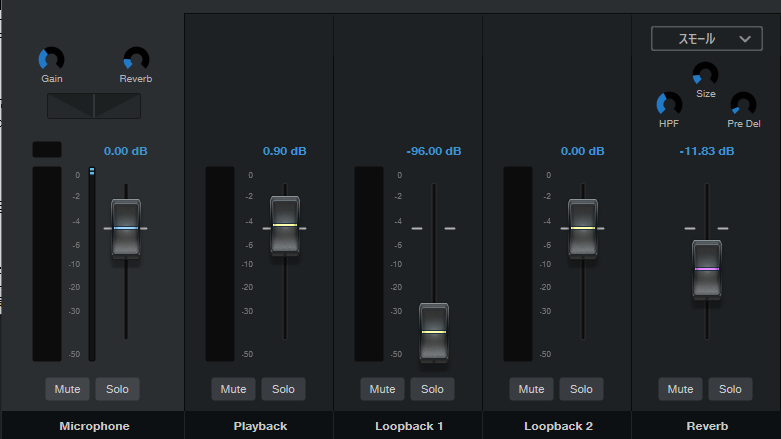The width and height of the screenshot is (781, 439).
Task: Solo the Loopback 1 channel
Action: [x=432, y=389]
